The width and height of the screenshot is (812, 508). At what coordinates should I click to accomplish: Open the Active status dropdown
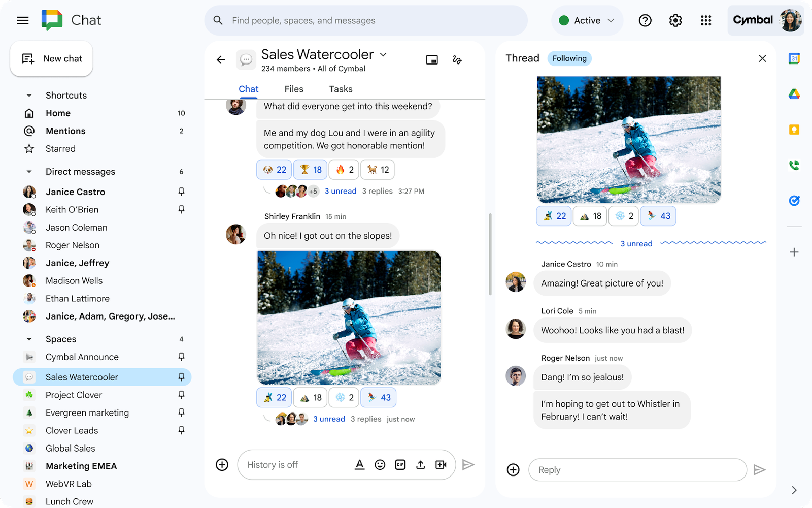(x=587, y=20)
